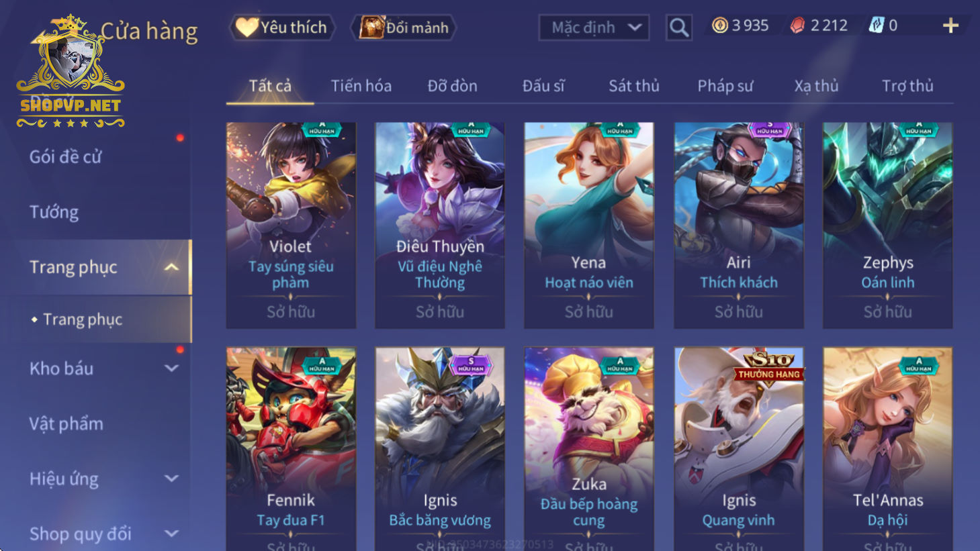Click the blue voucher currency icon
Viewport: 980px width, 551px height.
877,26
